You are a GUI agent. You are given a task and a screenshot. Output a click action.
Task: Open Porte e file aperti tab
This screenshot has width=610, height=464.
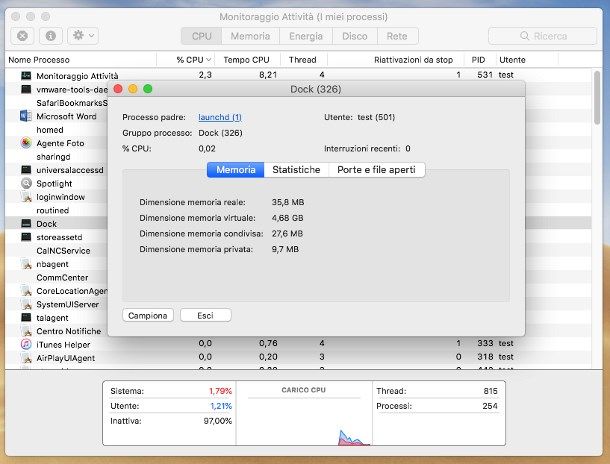pyautogui.click(x=377, y=170)
